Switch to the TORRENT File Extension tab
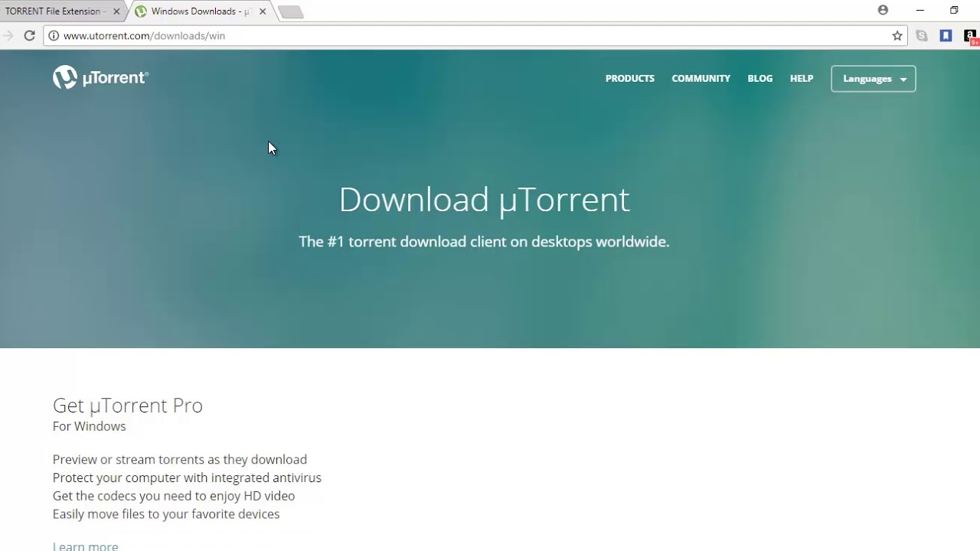This screenshot has height=551, width=980. pyautogui.click(x=63, y=11)
